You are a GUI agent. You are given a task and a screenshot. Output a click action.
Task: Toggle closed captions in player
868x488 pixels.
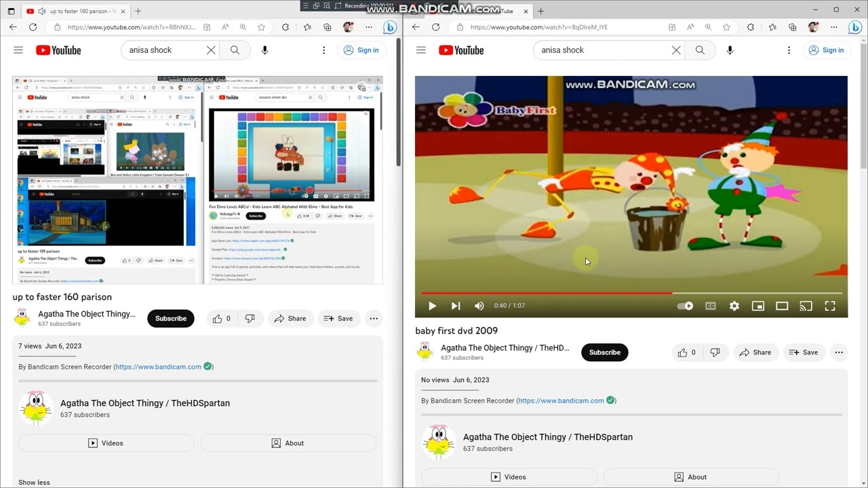pyautogui.click(x=710, y=306)
